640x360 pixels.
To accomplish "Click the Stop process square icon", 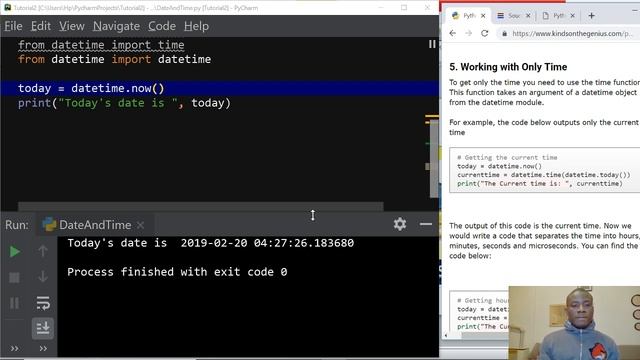I will pos(14,278).
